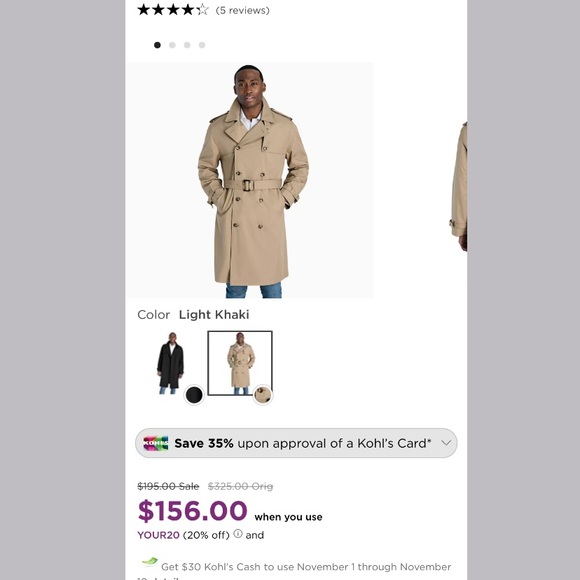The width and height of the screenshot is (580, 580).
Task: Click the YOUR20 promo code link
Action: click(158, 535)
